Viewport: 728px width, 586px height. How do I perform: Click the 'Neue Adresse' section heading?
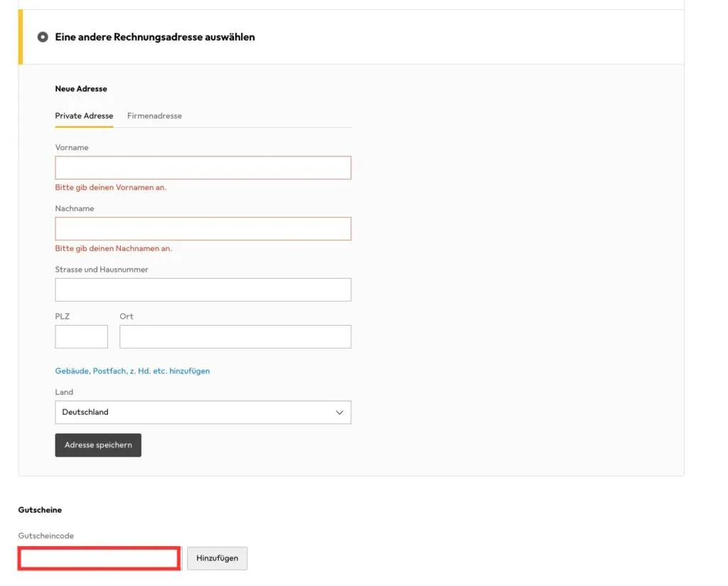coord(81,88)
